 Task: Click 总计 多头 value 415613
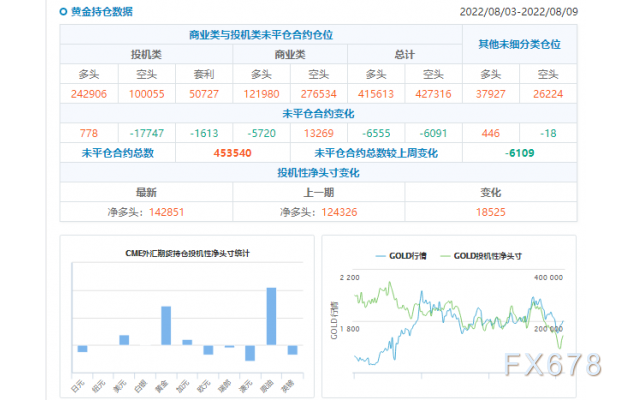(376, 94)
